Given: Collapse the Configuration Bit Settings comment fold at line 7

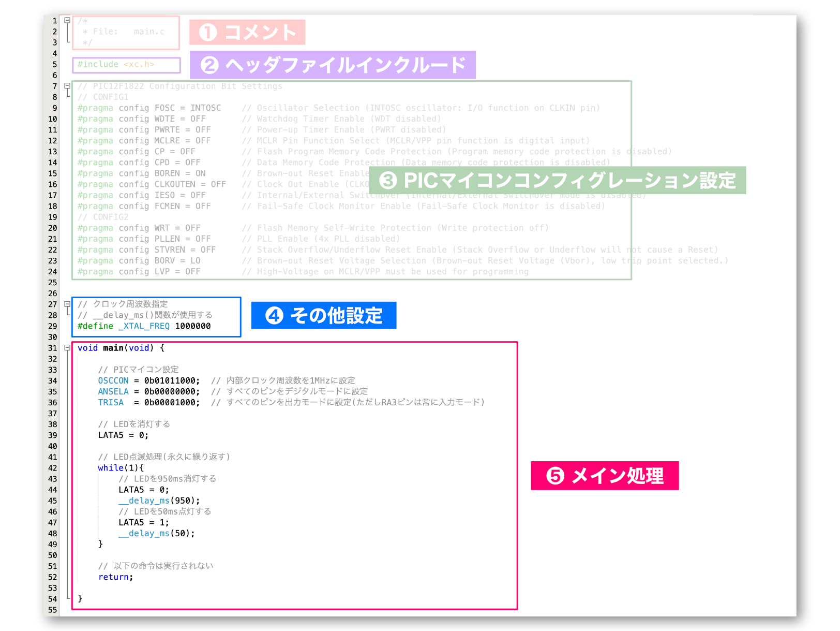Looking at the screenshot, I should pos(67,86).
